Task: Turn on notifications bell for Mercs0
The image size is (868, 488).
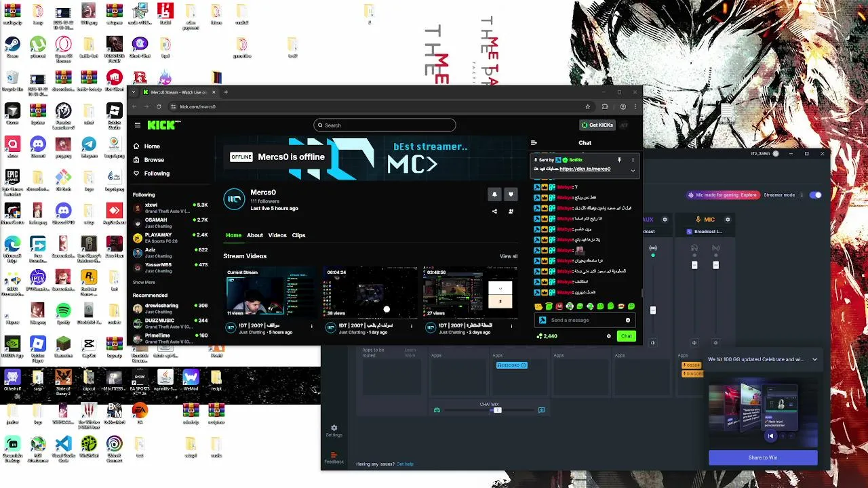Action: coord(494,195)
